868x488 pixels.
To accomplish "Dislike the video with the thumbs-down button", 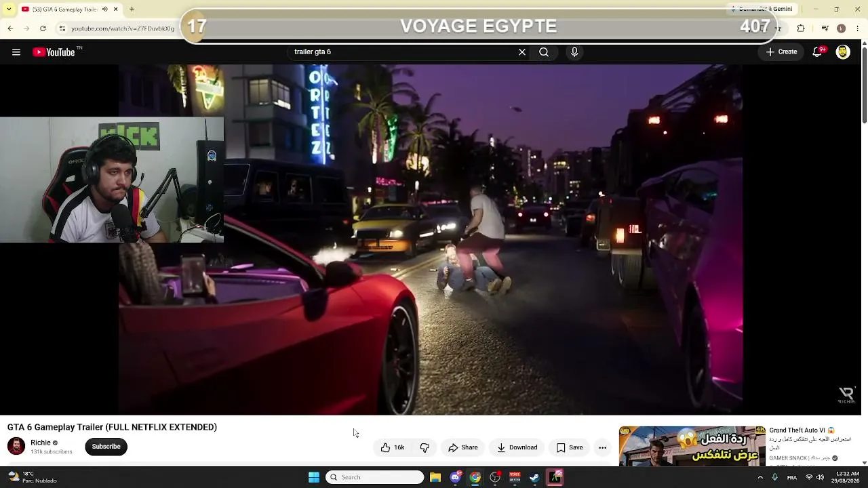I will pos(425,447).
